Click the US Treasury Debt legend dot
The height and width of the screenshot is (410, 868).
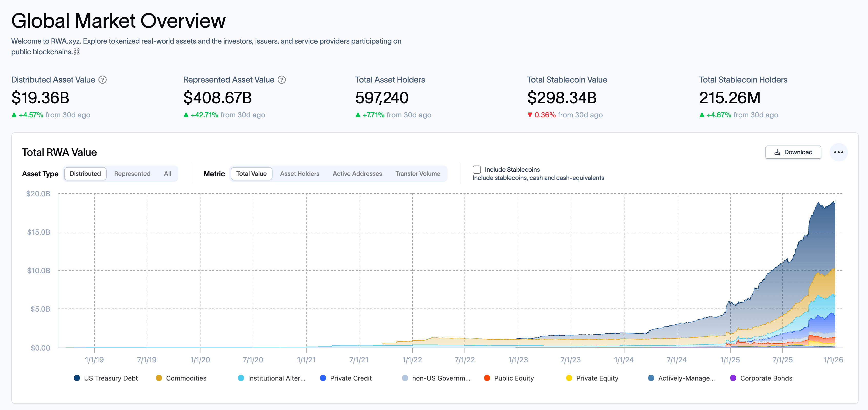coord(77,378)
